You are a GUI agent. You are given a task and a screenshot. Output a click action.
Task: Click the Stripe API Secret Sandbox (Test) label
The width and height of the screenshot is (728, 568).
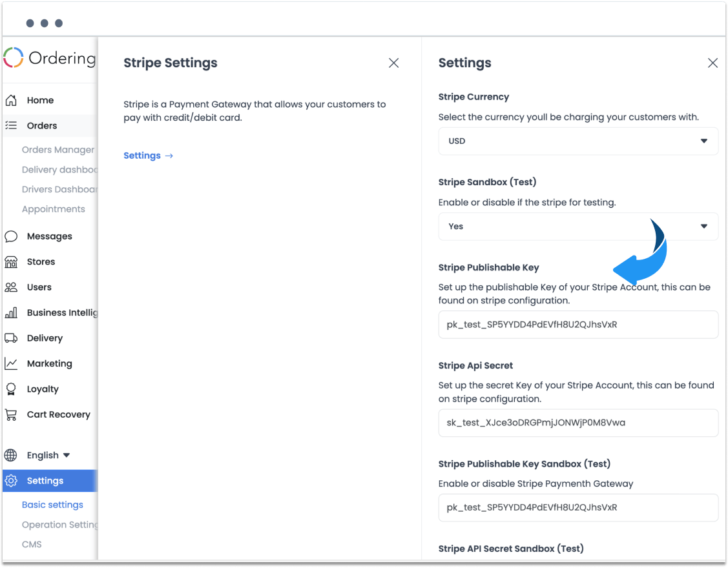511,549
